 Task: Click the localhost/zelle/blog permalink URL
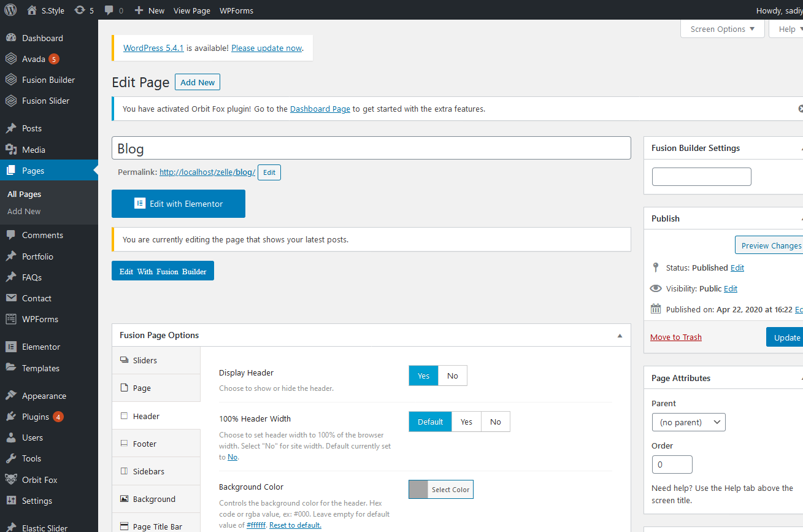pos(207,172)
